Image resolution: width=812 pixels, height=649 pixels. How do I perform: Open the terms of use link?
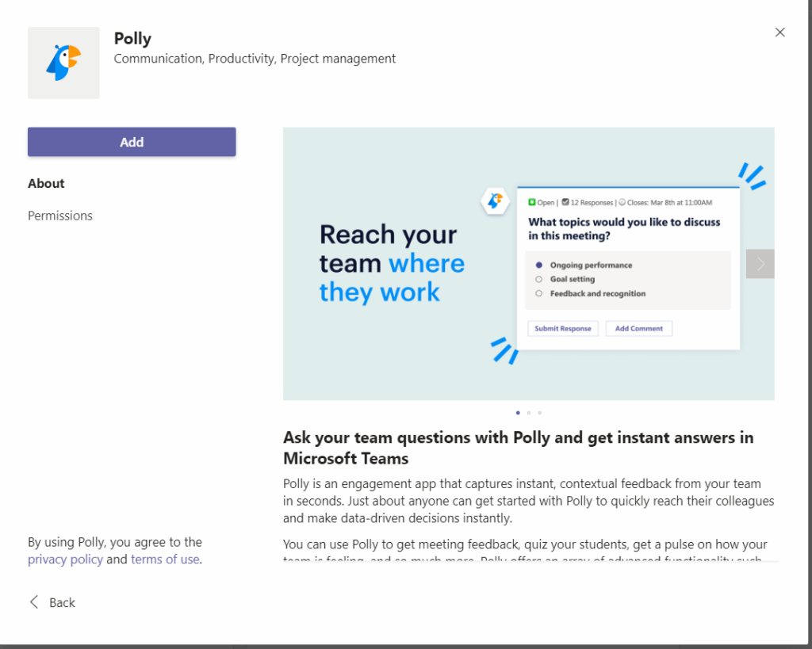click(x=165, y=559)
